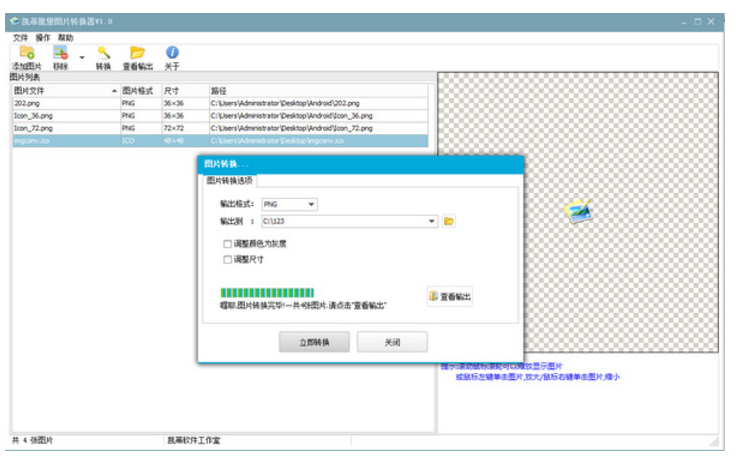Image resolution: width=756 pixels, height=473 pixels.
Task: Click the green conversion progress bar
Action: click(x=267, y=292)
